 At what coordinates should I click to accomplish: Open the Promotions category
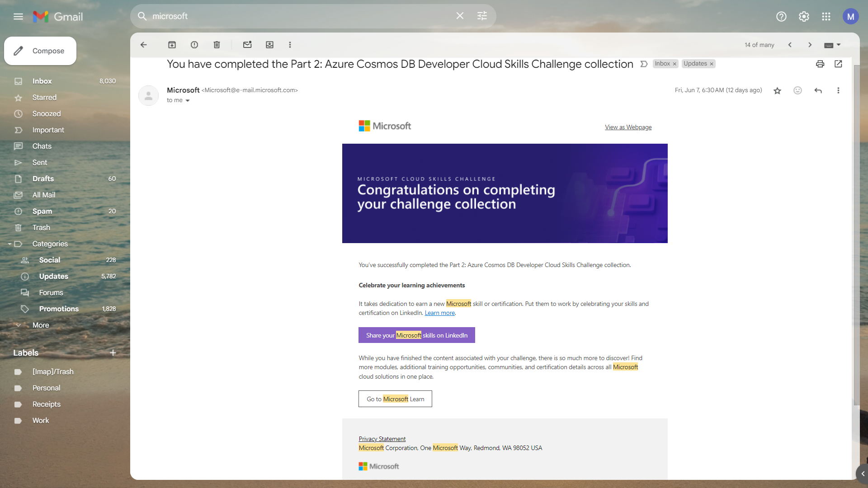point(59,309)
